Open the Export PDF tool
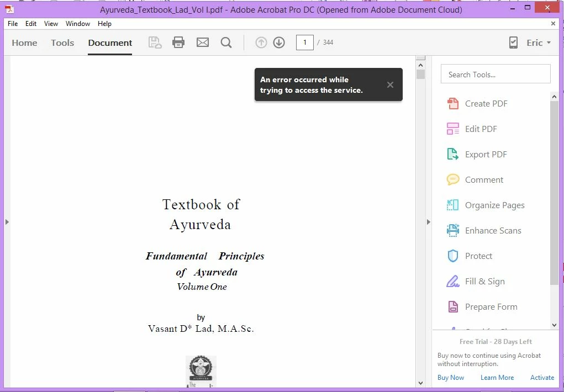This screenshot has height=392, width=564. point(477,154)
